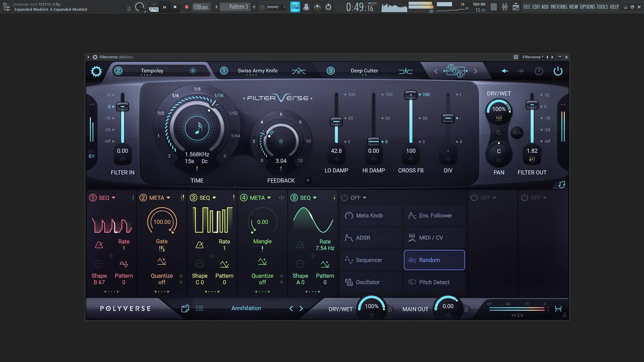Open the OPTIONS menu

588,7
